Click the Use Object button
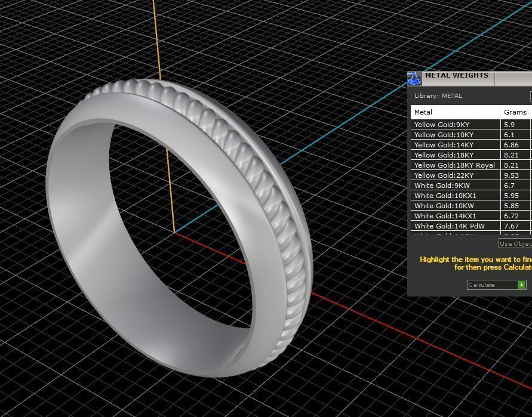532x417 pixels. point(515,243)
